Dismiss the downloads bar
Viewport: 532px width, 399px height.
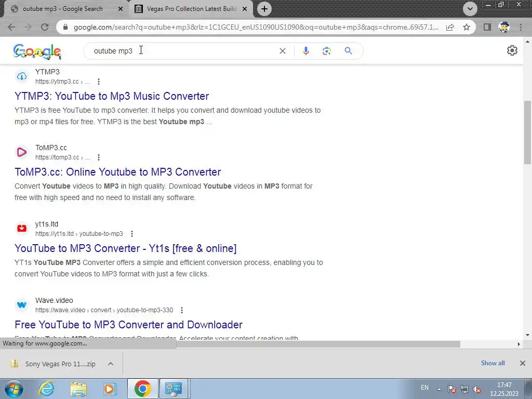pos(523,363)
